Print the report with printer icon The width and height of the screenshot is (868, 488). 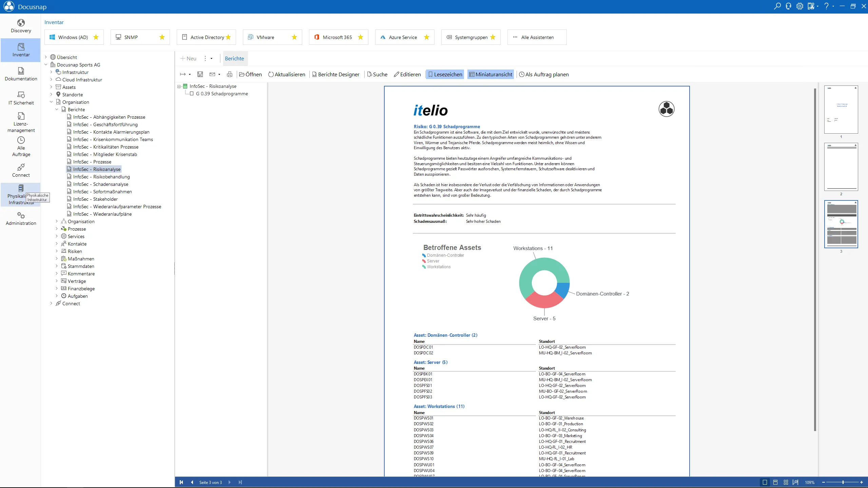(x=230, y=74)
